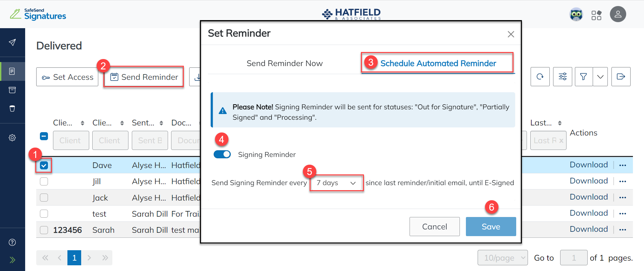Download the document from Sarah's row
The image size is (644, 271).
(x=589, y=229)
